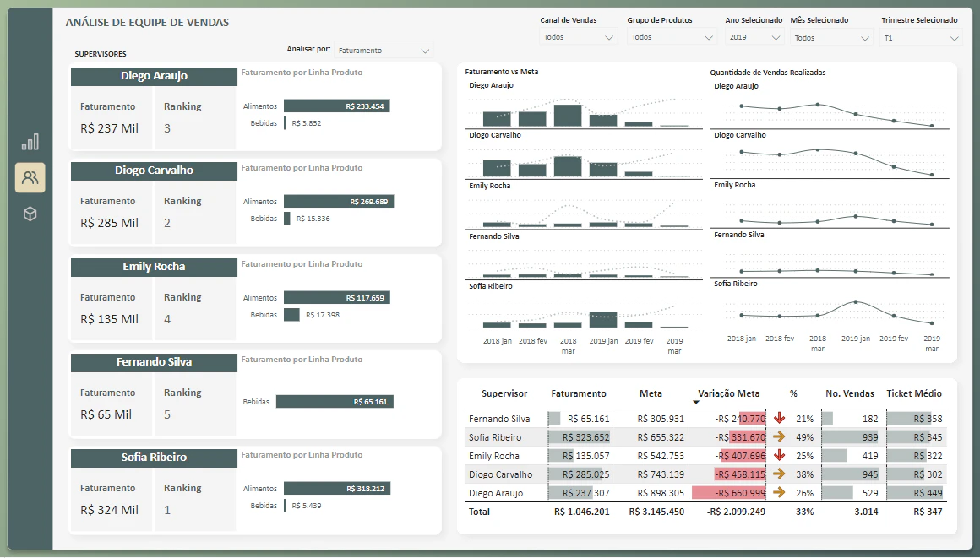This screenshot has height=558, width=980.
Task: Click total Meta R$ 3.145.450
Action: click(656, 512)
